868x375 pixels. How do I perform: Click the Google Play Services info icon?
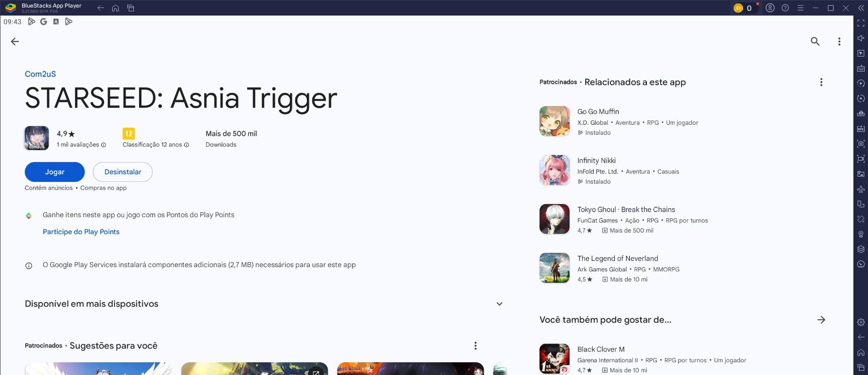click(x=29, y=266)
